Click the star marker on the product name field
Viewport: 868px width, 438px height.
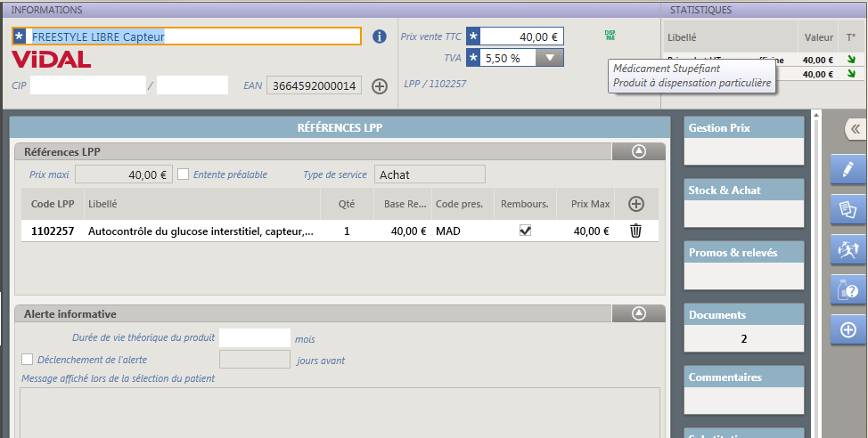20,36
